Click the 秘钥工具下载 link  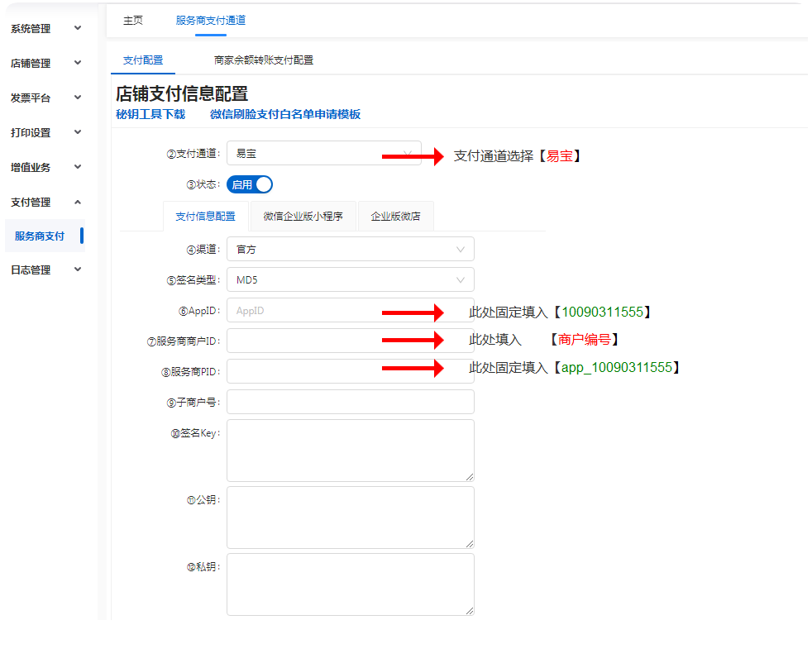coord(150,115)
